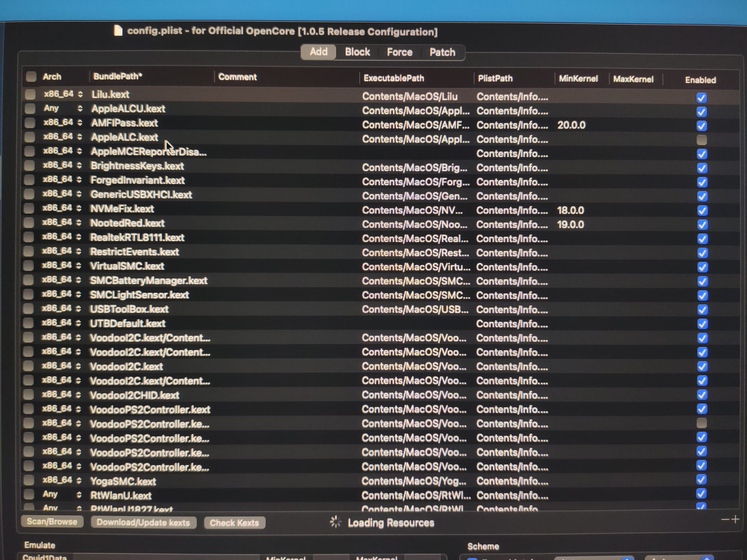747x560 pixels.
Task: Click the header select-all box beside Arch
Action: [x=31, y=77]
